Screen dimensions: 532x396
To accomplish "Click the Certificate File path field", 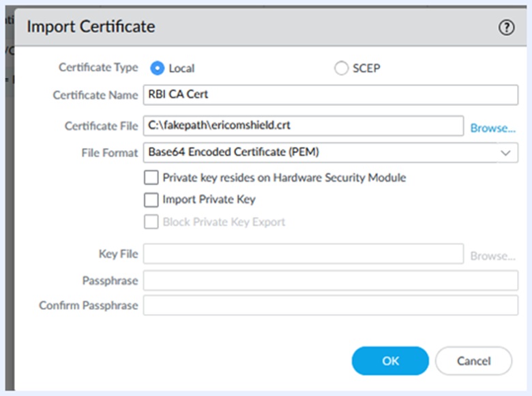I will coord(303,126).
